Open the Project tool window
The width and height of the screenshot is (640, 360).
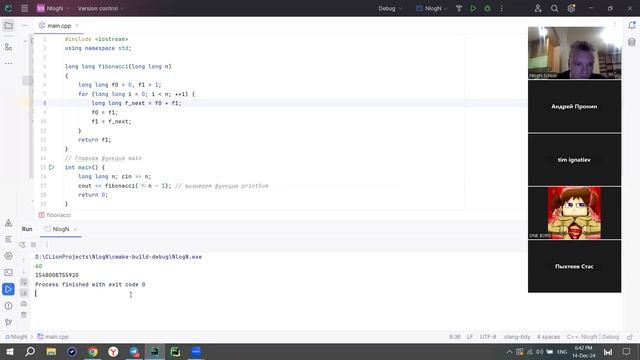(x=8, y=26)
